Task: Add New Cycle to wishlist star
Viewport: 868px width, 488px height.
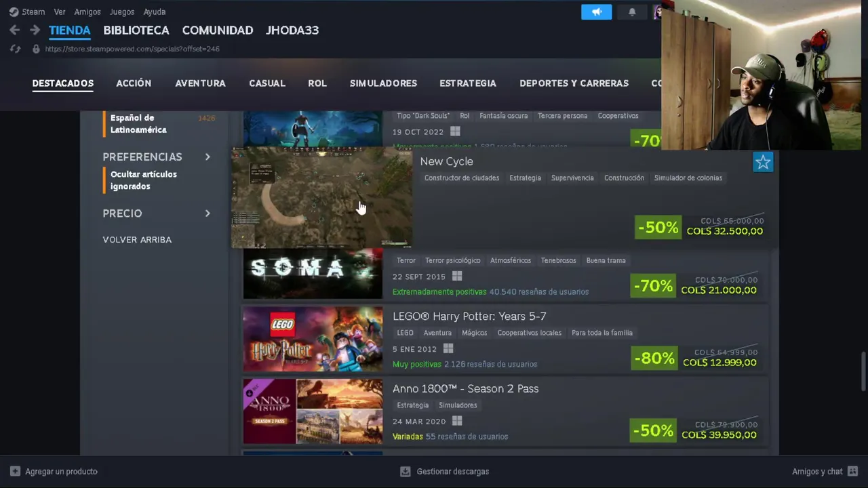Action: click(763, 162)
